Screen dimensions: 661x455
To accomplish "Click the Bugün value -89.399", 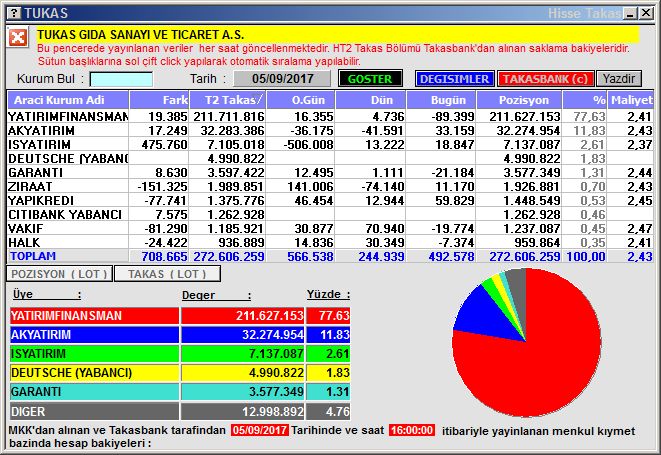I will click(x=453, y=116).
